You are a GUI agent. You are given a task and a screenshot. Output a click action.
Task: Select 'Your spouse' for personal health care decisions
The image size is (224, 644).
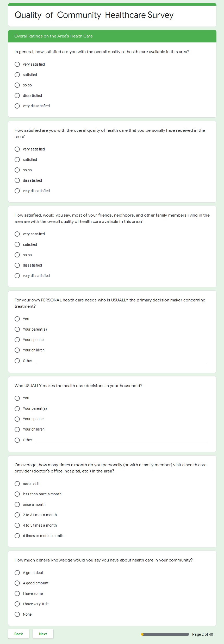(17, 340)
